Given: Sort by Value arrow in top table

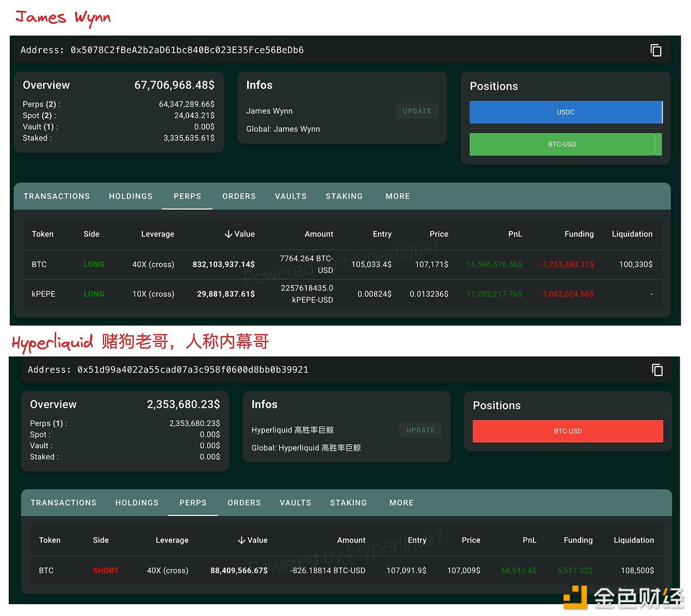Looking at the screenshot, I should [x=228, y=234].
